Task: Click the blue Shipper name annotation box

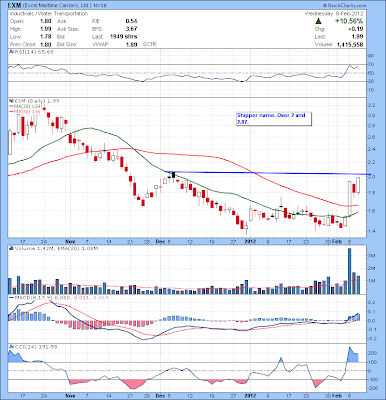Action: 274,119
